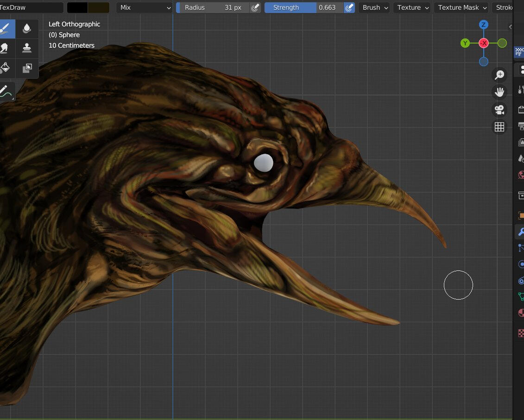Expand the Texture Mask popover

pos(461,7)
